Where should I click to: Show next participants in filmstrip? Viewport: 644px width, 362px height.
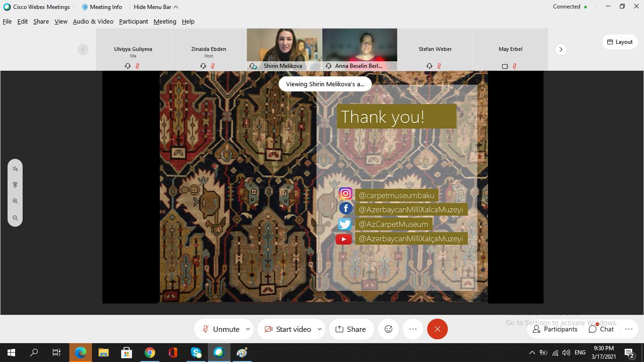(561, 49)
